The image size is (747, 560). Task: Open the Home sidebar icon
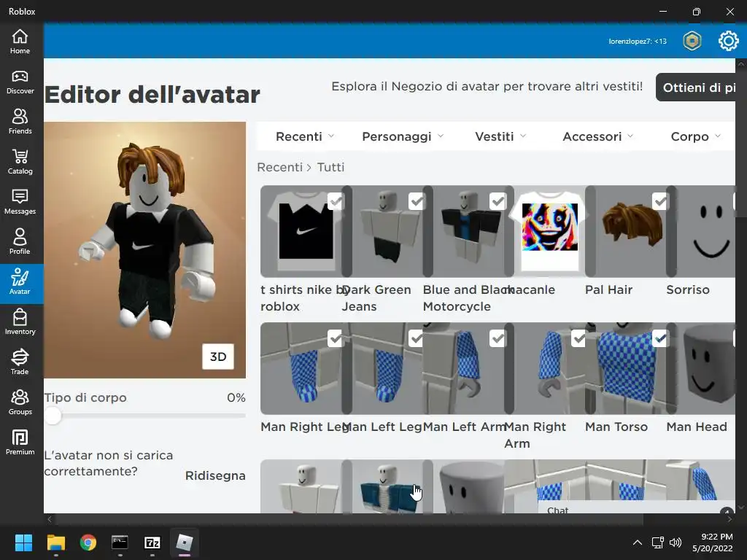coord(20,42)
